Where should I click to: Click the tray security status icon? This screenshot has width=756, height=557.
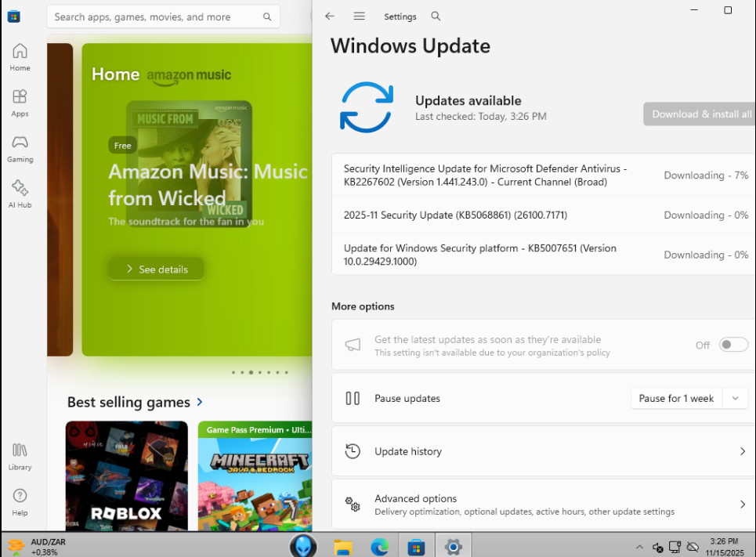[657, 548]
